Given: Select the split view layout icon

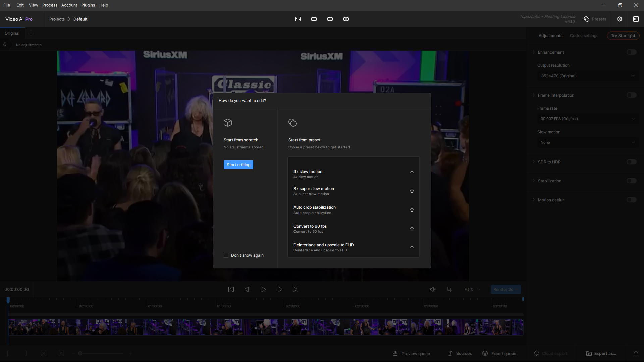Looking at the screenshot, I should [330, 19].
